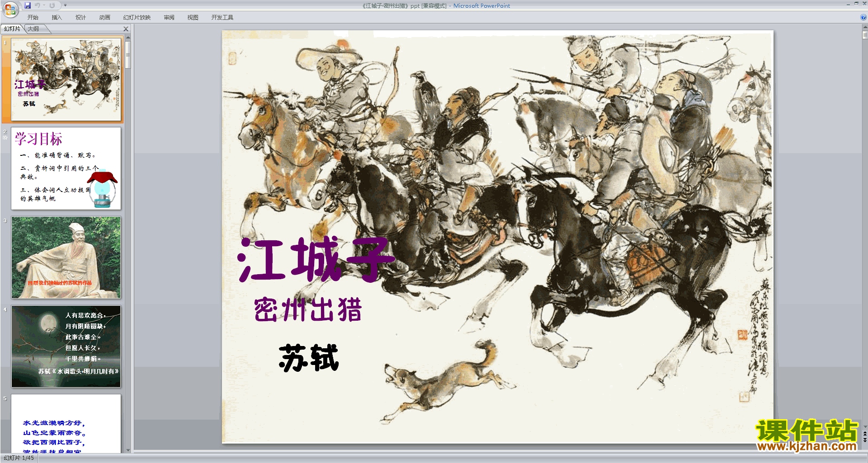
Task: Click the Redo icon in quick access
Action: [52, 5]
